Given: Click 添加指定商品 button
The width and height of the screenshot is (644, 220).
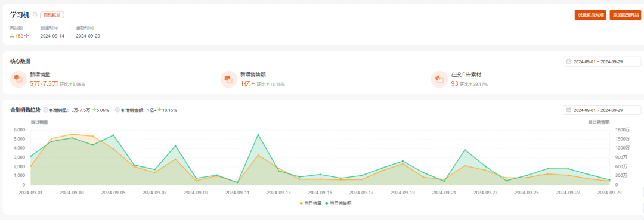Looking at the screenshot, I should point(626,15).
